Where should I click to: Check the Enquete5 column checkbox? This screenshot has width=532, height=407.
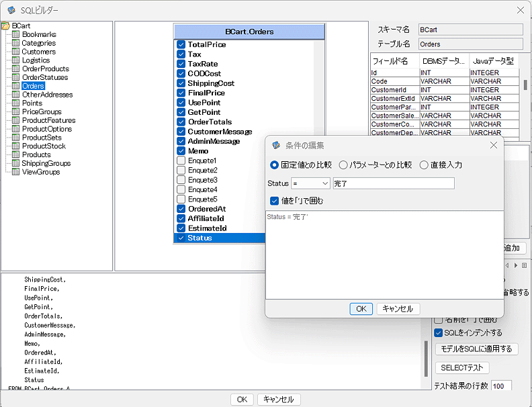[x=181, y=199]
